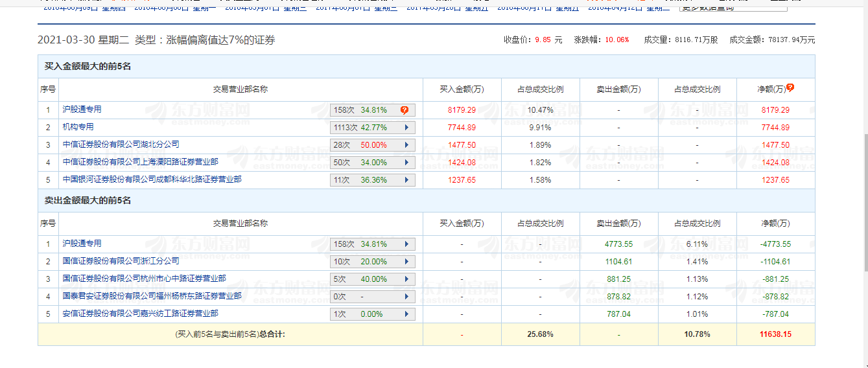Click the 成交金额 value 78137.94万元
The image size is (868, 368).
[792, 40]
